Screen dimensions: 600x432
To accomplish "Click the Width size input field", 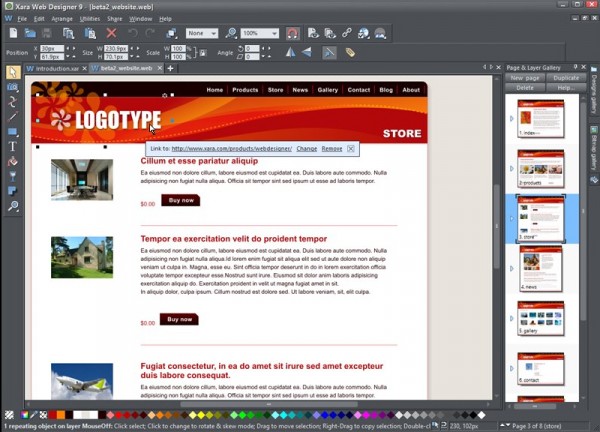I will click(116, 49).
